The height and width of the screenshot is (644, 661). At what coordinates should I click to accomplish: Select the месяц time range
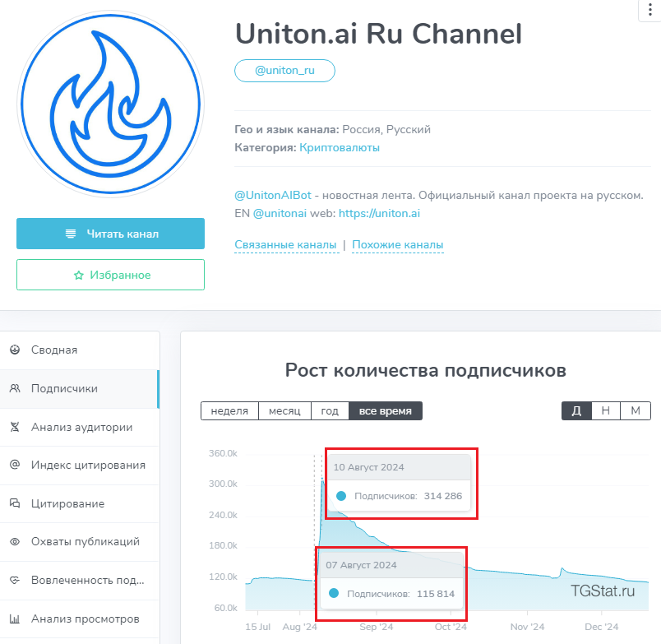click(x=284, y=410)
